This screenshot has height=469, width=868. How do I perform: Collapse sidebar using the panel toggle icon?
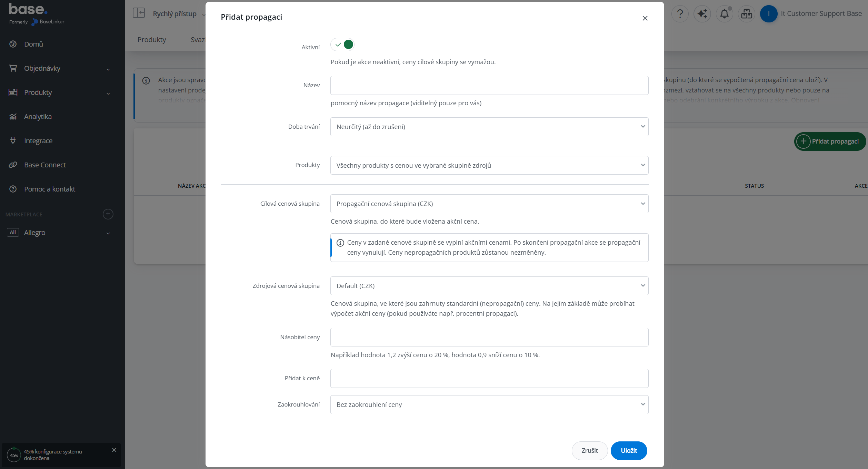coord(139,13)
